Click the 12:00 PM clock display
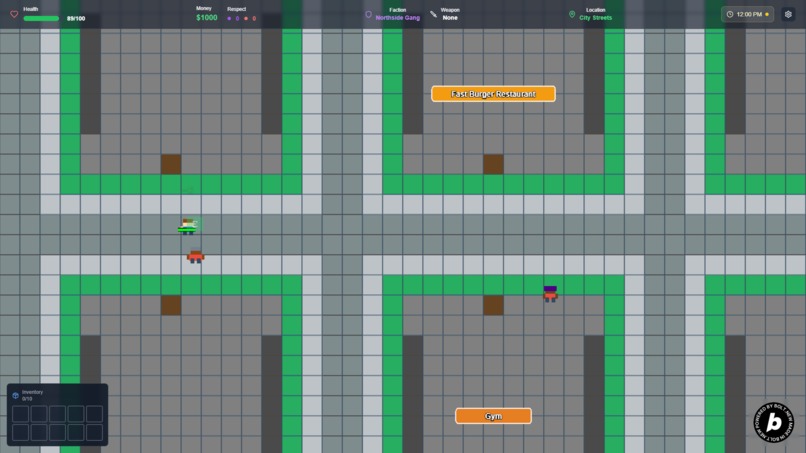 click(749, 14)
